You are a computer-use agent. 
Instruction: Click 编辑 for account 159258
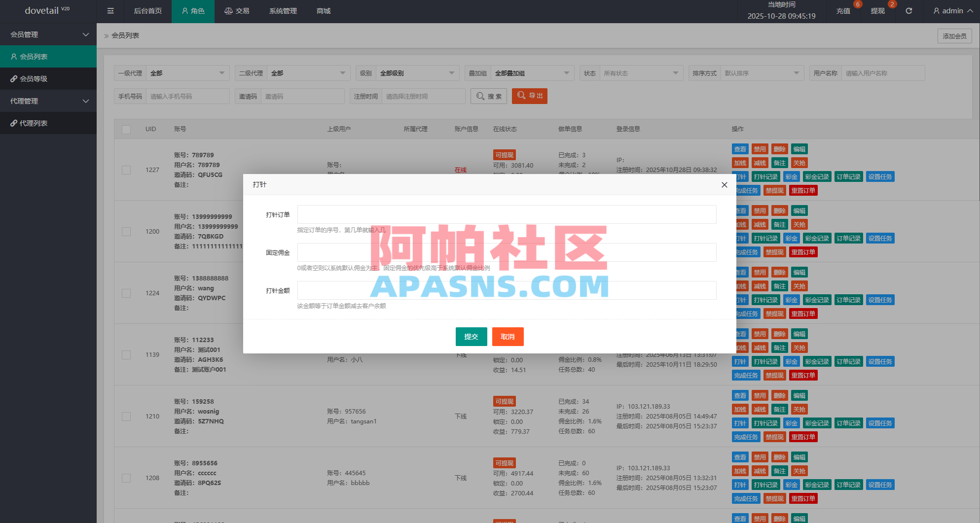coord(799,396)
